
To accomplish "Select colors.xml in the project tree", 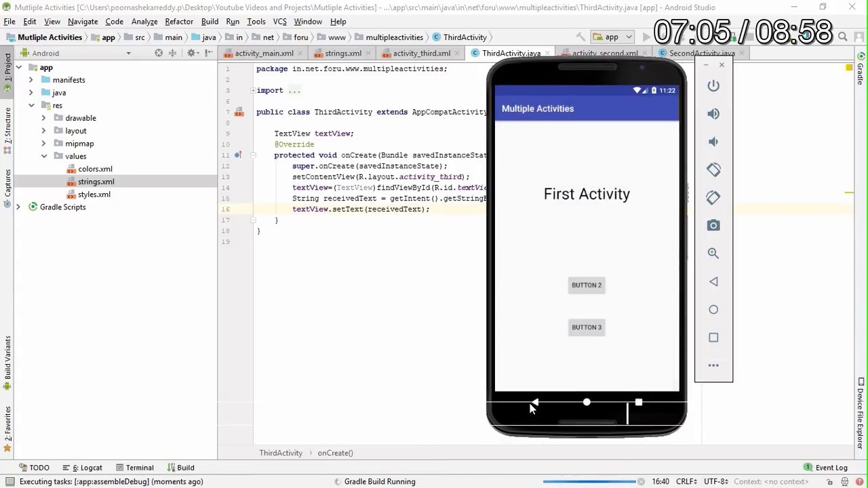I will pos(95,169).
